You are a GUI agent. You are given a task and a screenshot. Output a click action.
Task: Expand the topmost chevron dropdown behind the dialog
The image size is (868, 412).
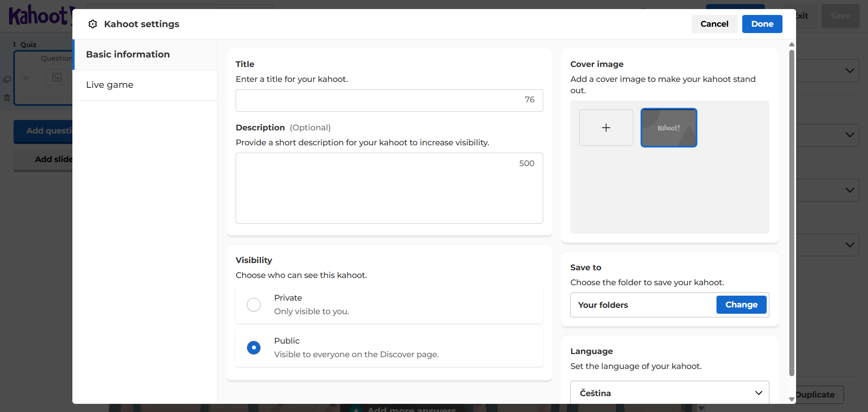pyautogui.click(x=849, y=71)
